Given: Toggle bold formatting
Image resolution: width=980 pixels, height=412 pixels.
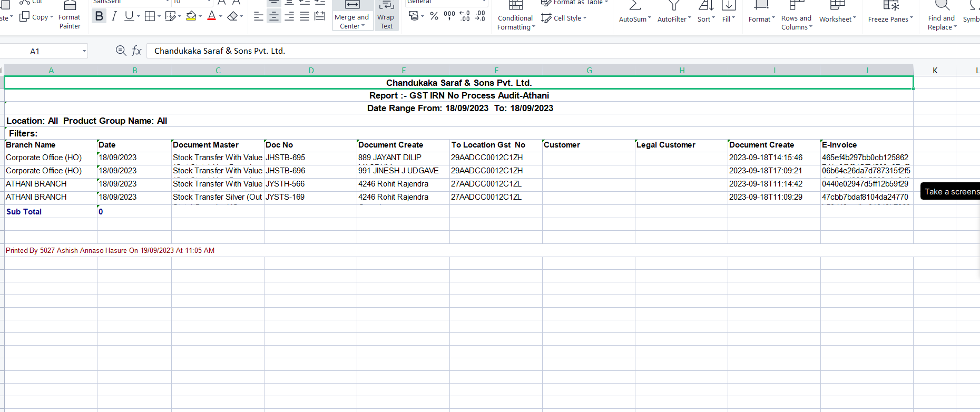Looking at the screenshot, I should [x=99, y=16].
